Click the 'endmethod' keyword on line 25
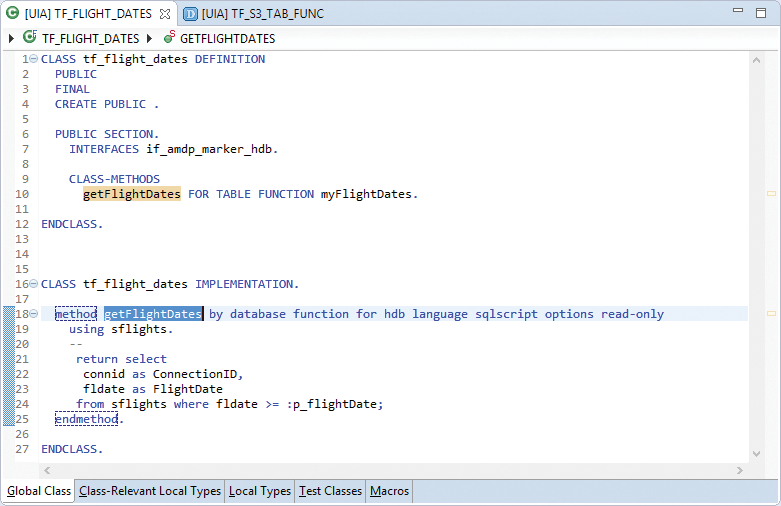Viewport: 781px width, 506px height. coord(86,419)
